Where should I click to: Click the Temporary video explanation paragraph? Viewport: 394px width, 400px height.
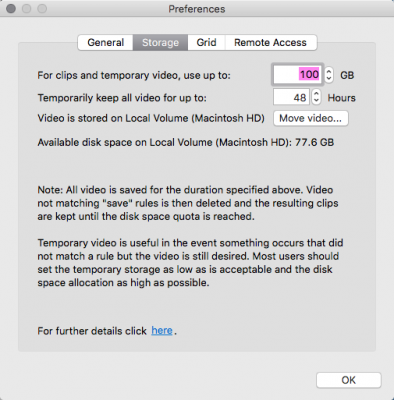pyautogui.click(x=190, y=263)
